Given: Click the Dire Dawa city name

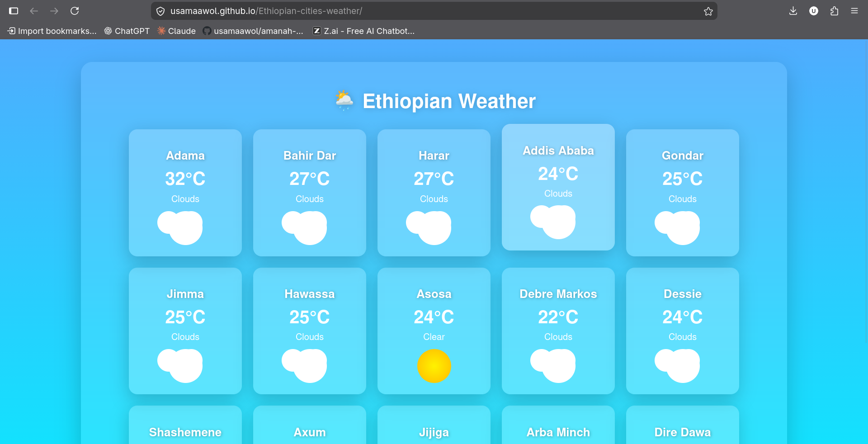Looking at the screenshot, I should pyautogui.click(x=683, y=432).
